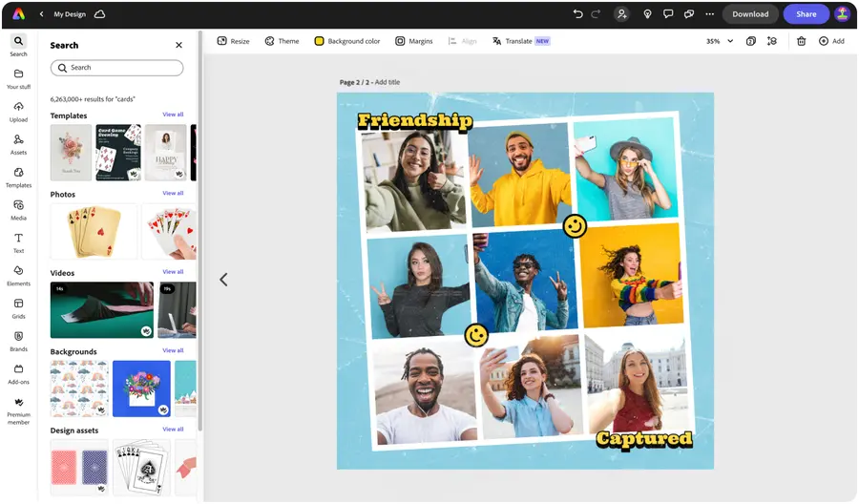859x504 pixels.
Task: Open the Grids sidebar panel
Action: tap(18, 306)
